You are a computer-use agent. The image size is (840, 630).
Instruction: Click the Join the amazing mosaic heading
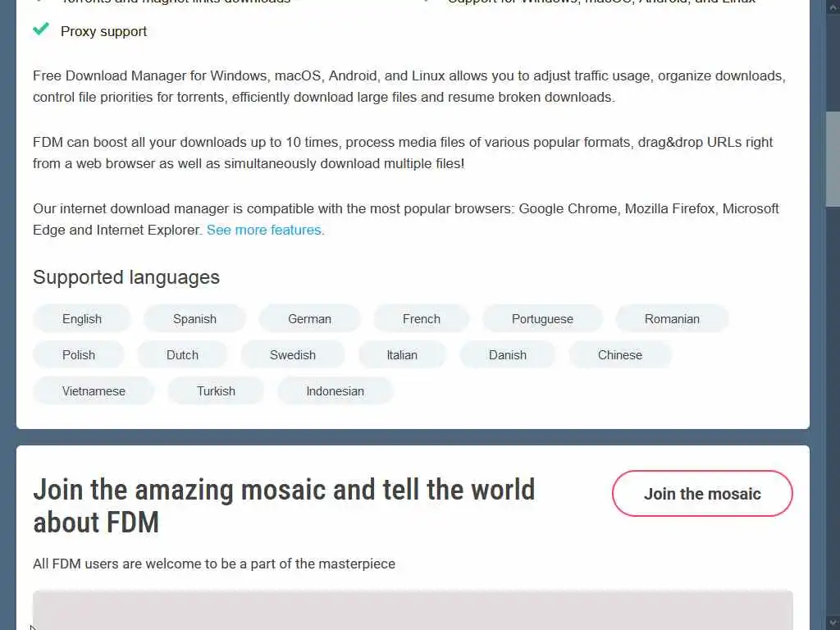(284, 505)
